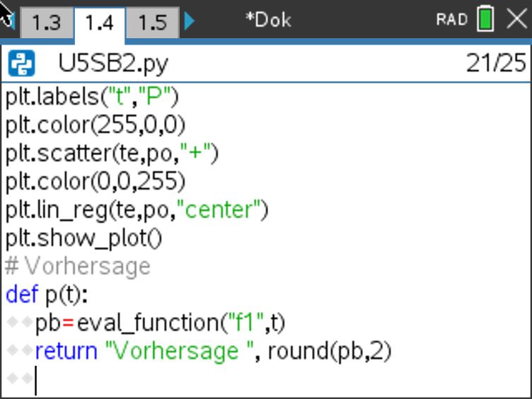The height and width of the screenshot is (399, 532).
Task: Expand next pages arrow after tab 1.5
Action: click(189, 21)
